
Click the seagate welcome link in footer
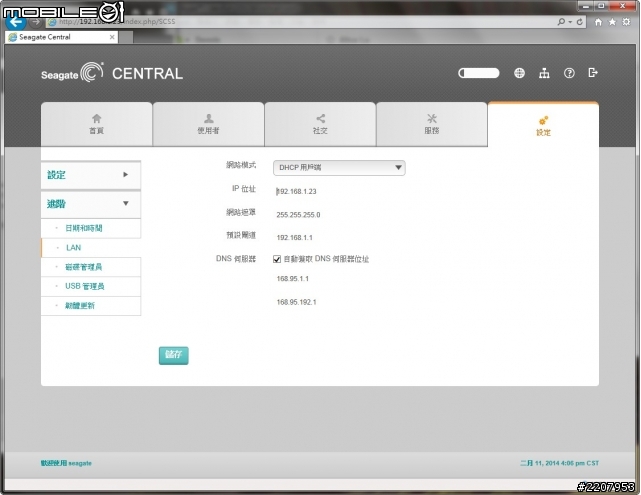66,463
